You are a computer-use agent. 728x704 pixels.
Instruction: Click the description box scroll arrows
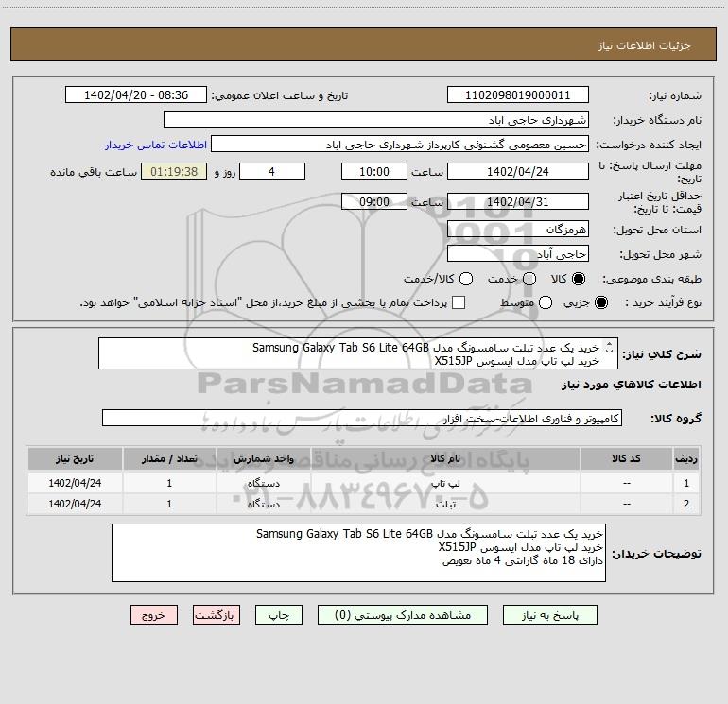[609, 348]
